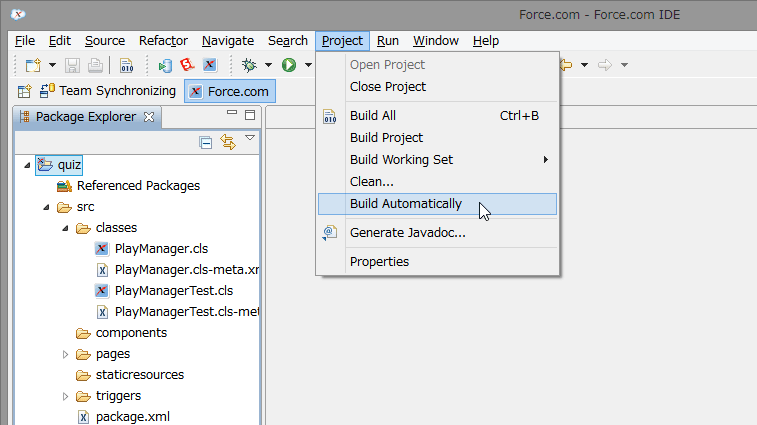Choose Close Project menu entry
This screenshot has height=425, width=757.
click(x=437, y=87)
